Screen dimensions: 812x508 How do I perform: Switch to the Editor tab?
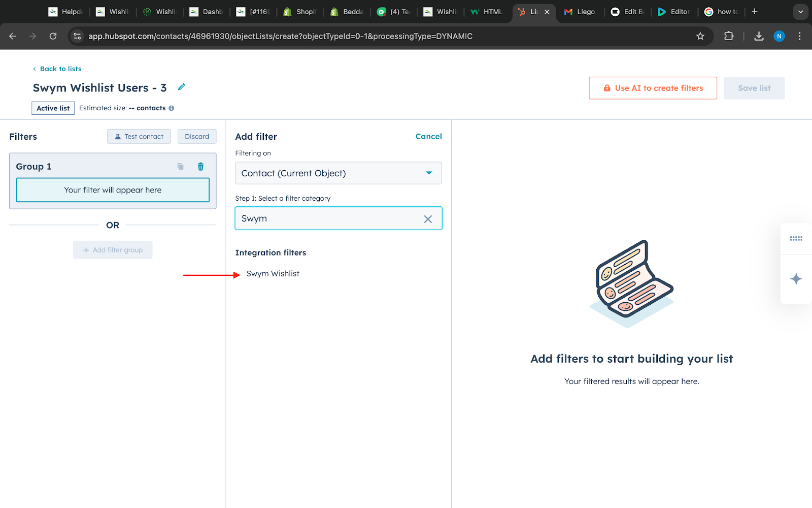pyautogui.click(x=674, y=12)
